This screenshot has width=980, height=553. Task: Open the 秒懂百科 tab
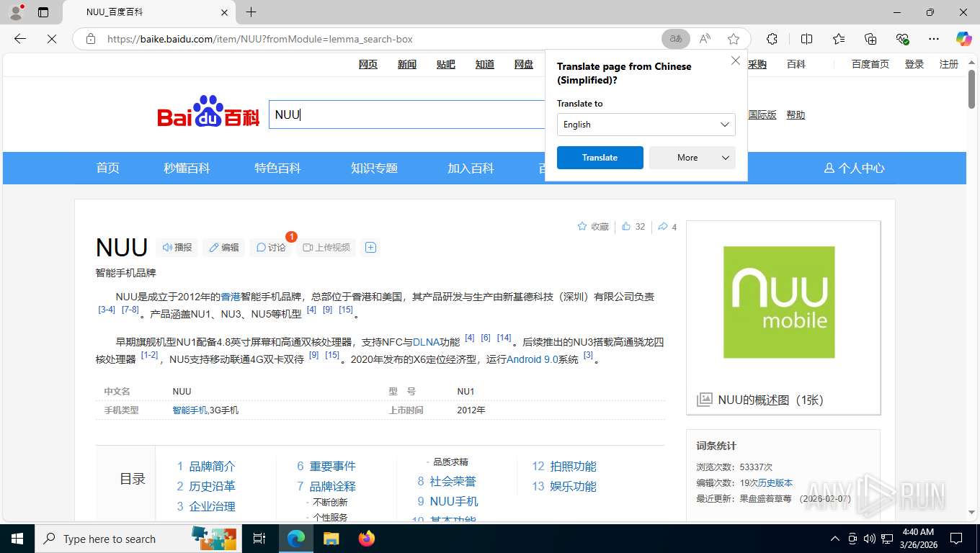187,168
